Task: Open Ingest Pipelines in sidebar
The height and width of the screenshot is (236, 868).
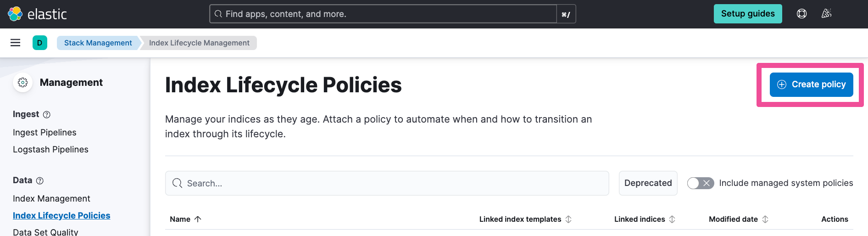Action: coord(45,133)
